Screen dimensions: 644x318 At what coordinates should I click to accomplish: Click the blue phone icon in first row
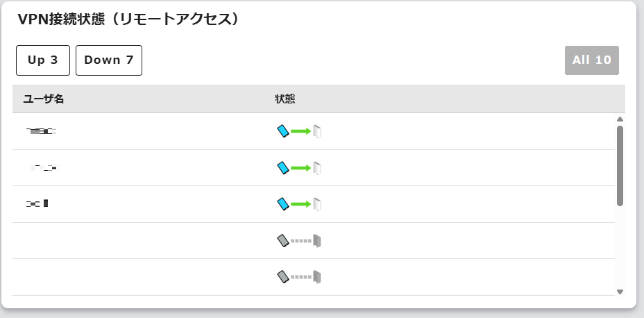point(282,131)
